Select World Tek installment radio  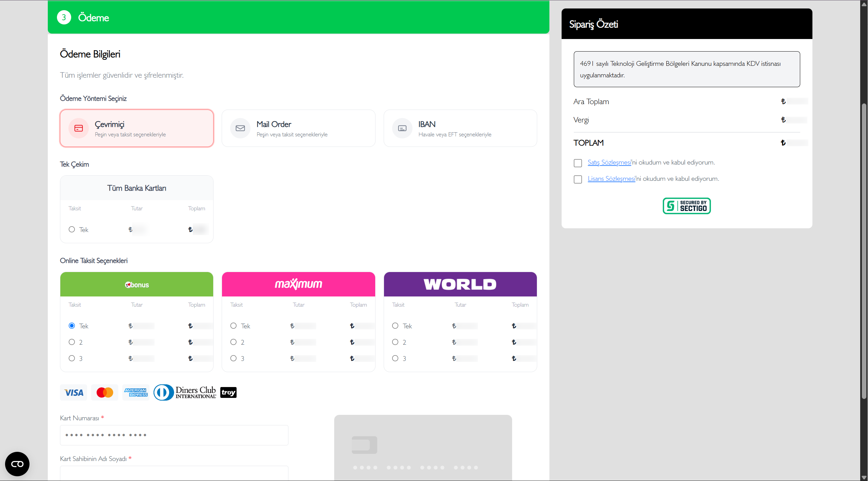(x=395, y=326)
